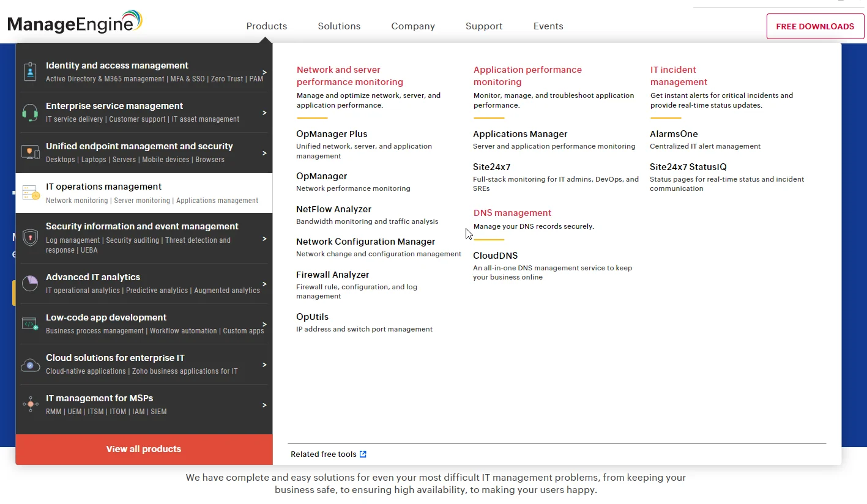Open Site24x7 full-stack monitoring link
This screenshot has width=867, height=504.
tap(492, 167)
